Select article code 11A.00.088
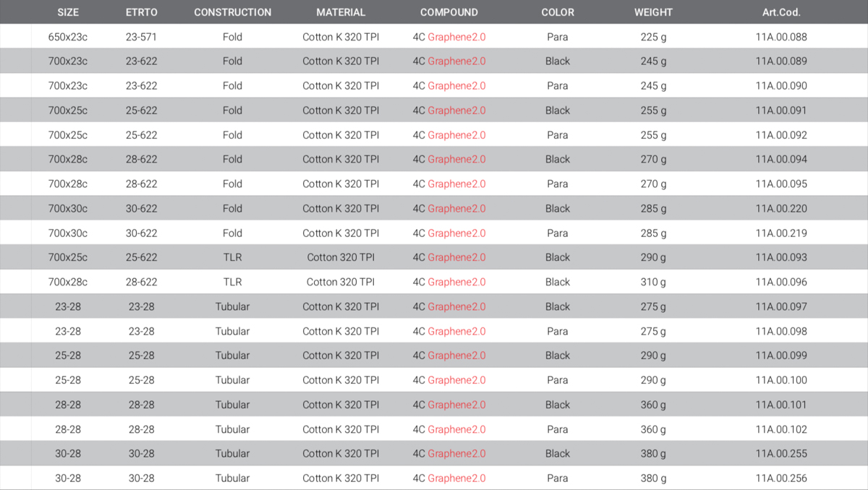 click(781, 37)
